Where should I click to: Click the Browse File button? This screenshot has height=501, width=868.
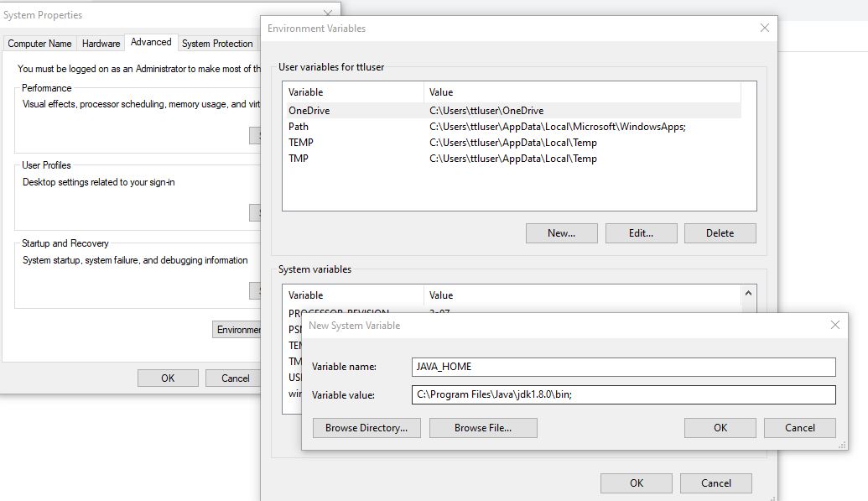pyautogui.click(x=483, y=428)
